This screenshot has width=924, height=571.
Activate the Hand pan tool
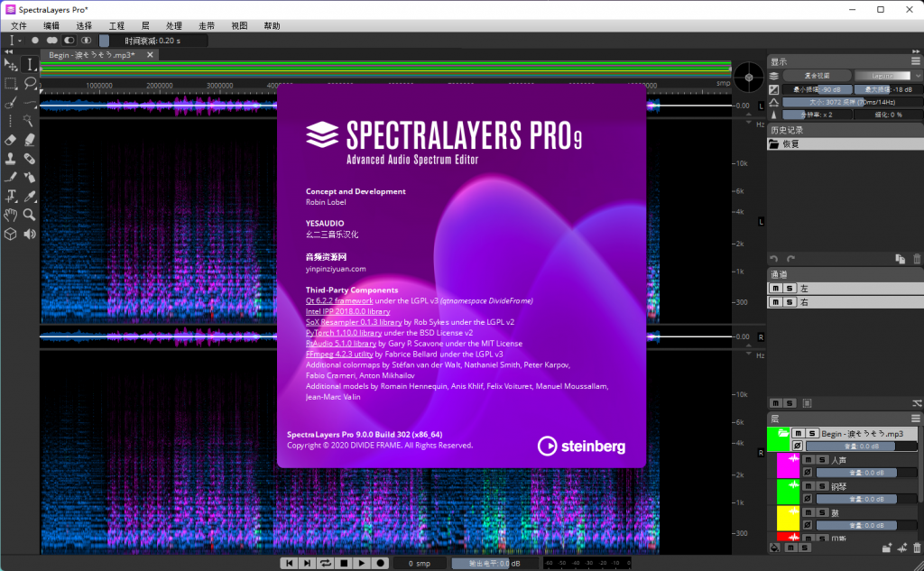pyautogui.click(x=11, y=215)
